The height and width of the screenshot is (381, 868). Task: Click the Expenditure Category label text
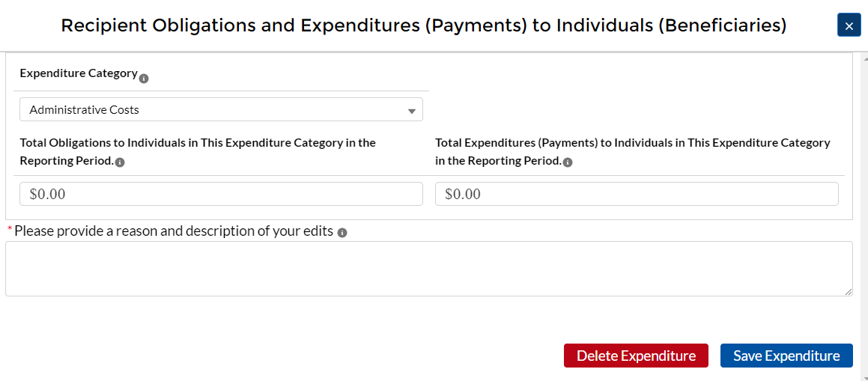[79, 73]
